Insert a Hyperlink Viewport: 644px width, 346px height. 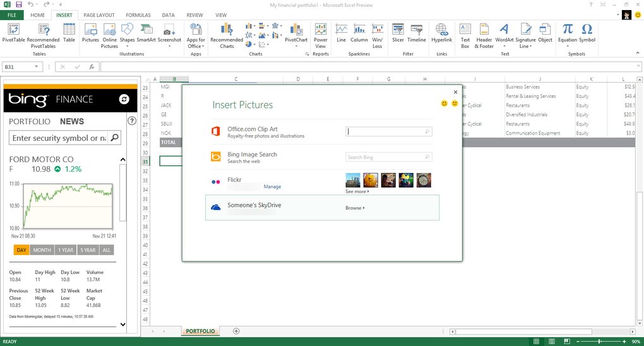click(x=441, y=33)
